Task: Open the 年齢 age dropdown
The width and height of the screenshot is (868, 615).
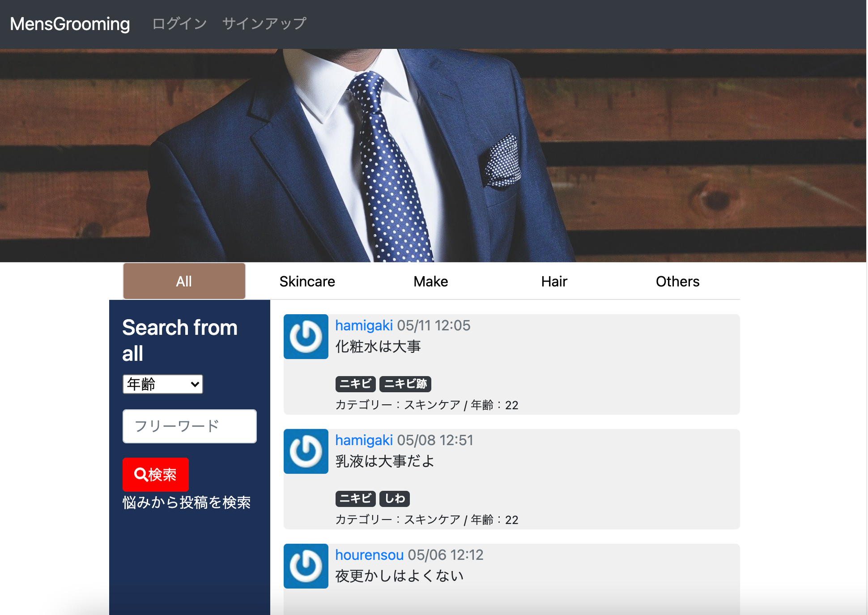Action: pos(162,384)
